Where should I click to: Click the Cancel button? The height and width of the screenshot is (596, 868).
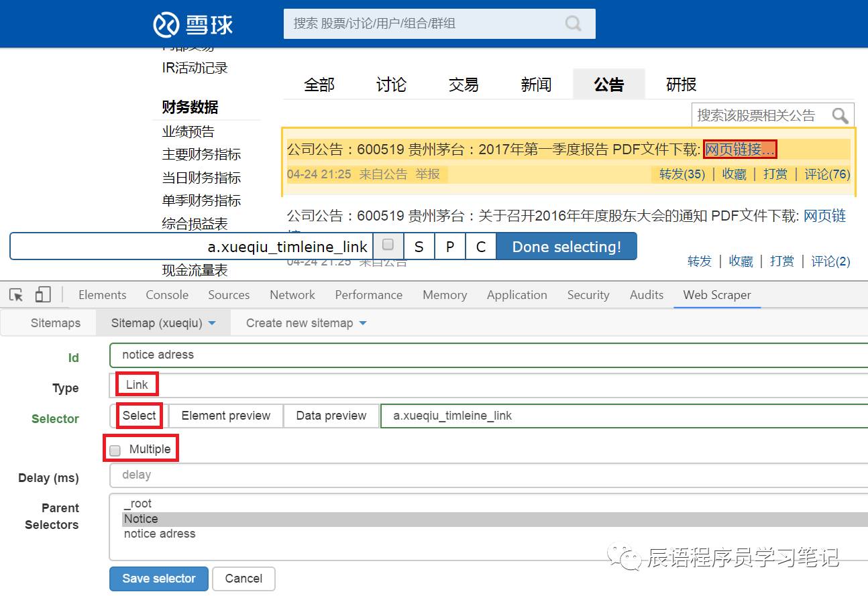point(243,579)
